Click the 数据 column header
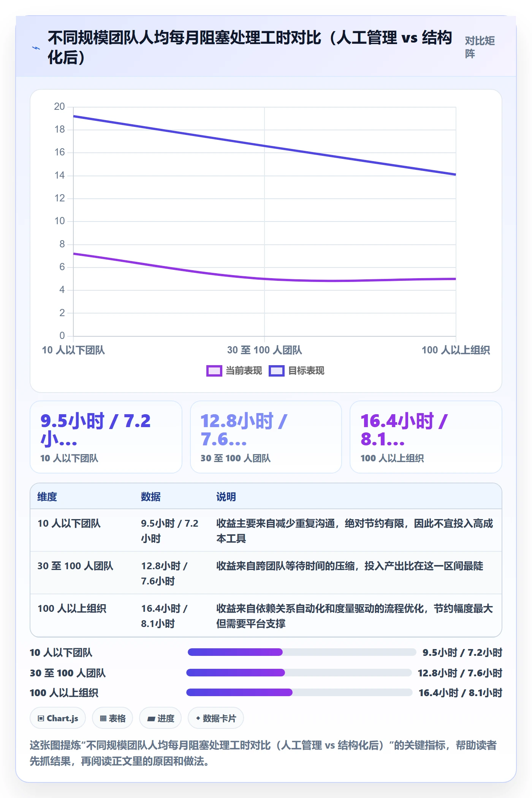 pyautogui.click(x=151, y=497)
